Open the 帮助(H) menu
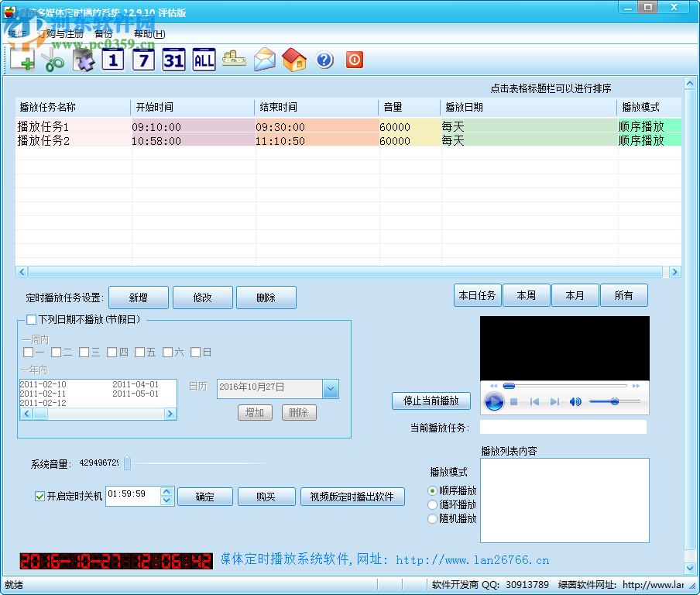The width and height of the screenshot is (700, 595). [x=149, y=34]
